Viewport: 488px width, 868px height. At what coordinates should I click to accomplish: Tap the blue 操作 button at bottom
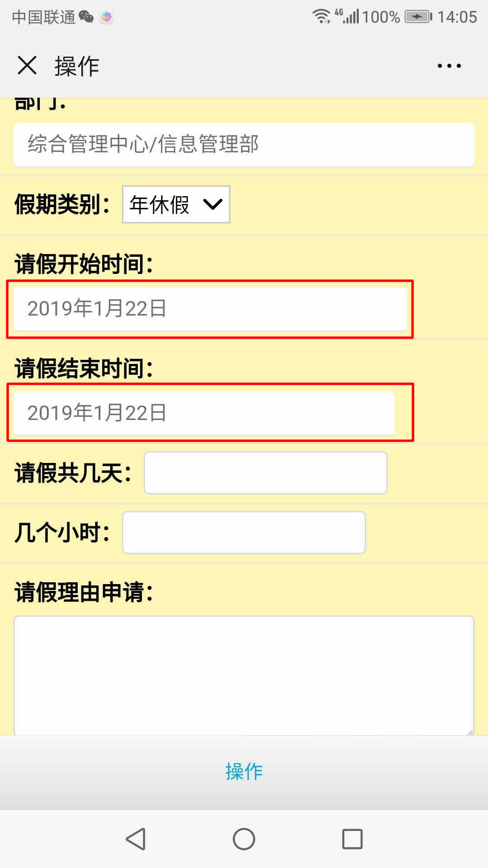pyautogui.click(x=244, y=771)
